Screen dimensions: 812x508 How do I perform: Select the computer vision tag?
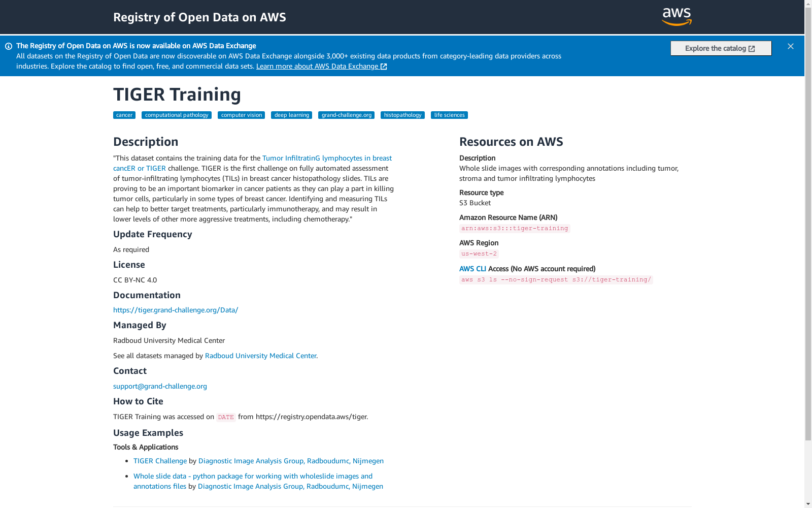pos(242,115)
